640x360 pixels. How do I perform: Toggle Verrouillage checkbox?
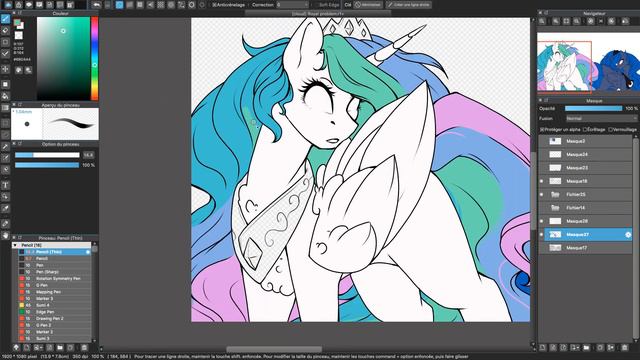click(610, 129)
